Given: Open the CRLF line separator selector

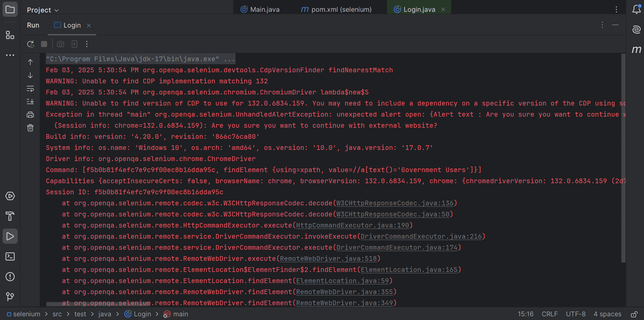Looking at the screenshot, I should coord(549,314).
